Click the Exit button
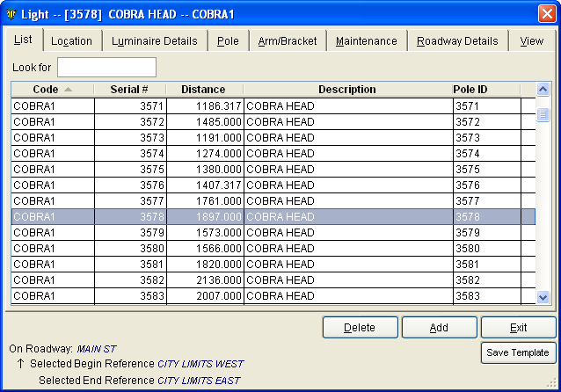Screen dimensions: 561x392 coord(518,327)
